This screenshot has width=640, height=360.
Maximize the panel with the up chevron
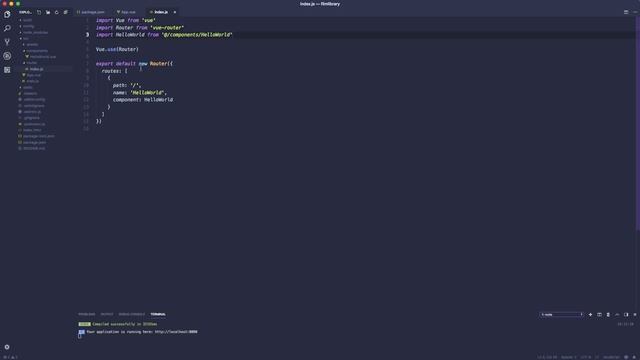coord(617,315)
